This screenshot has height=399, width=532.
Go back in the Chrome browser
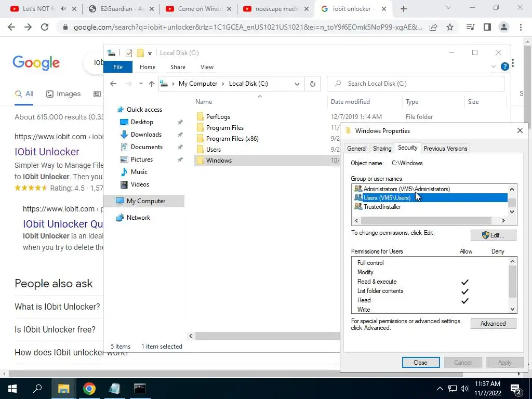[x=11, y=27]
